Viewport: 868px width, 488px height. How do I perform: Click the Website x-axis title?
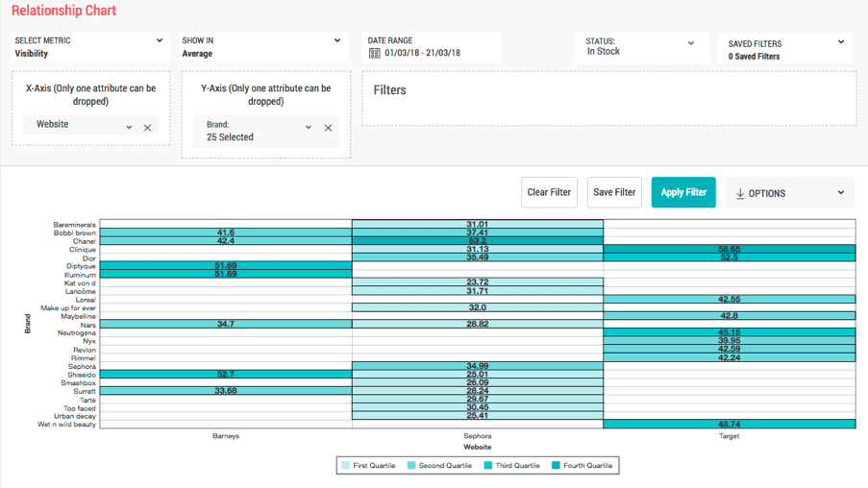click(478, 447)
